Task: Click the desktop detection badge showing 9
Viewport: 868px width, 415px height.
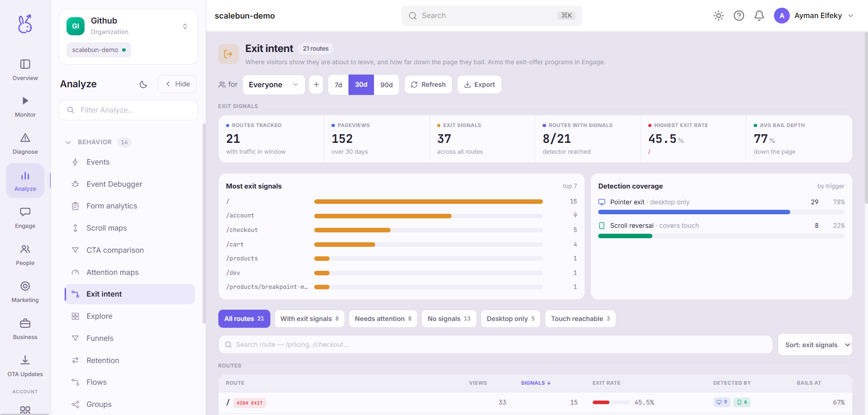Action: [x=722, y=402]
